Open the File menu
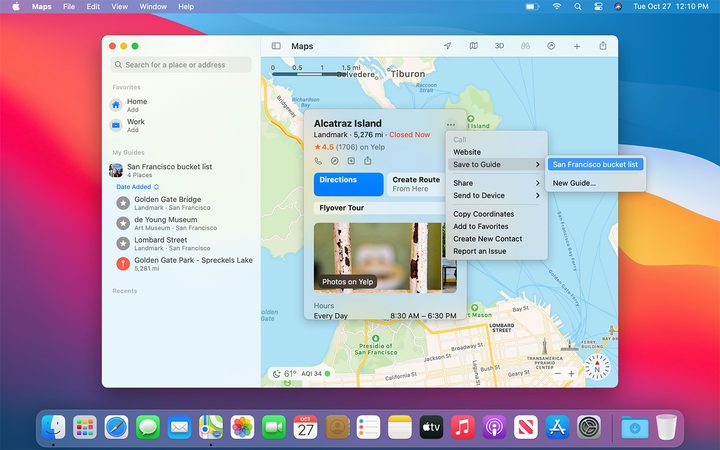The image size is (720, 450). [69, 6]
